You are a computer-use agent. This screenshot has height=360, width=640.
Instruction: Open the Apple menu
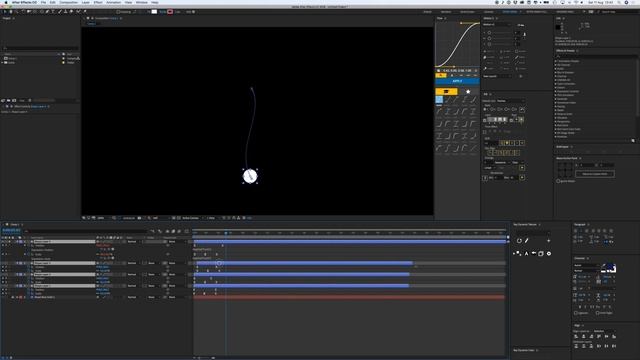[x=5, y=2]
